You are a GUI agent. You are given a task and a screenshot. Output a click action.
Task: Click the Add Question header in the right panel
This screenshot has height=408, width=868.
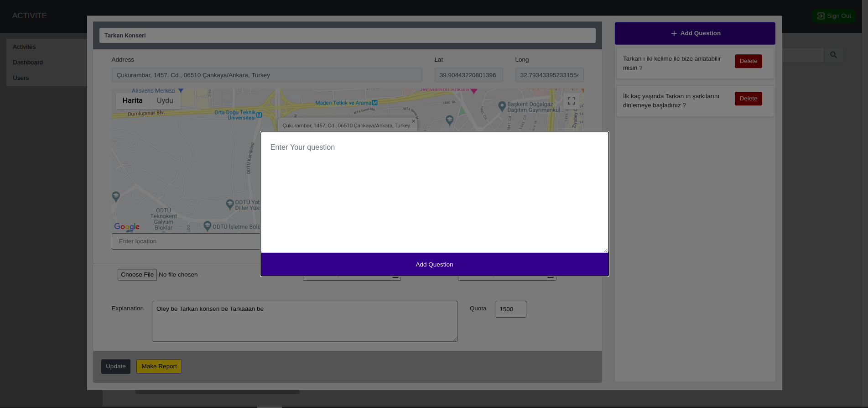695,33
